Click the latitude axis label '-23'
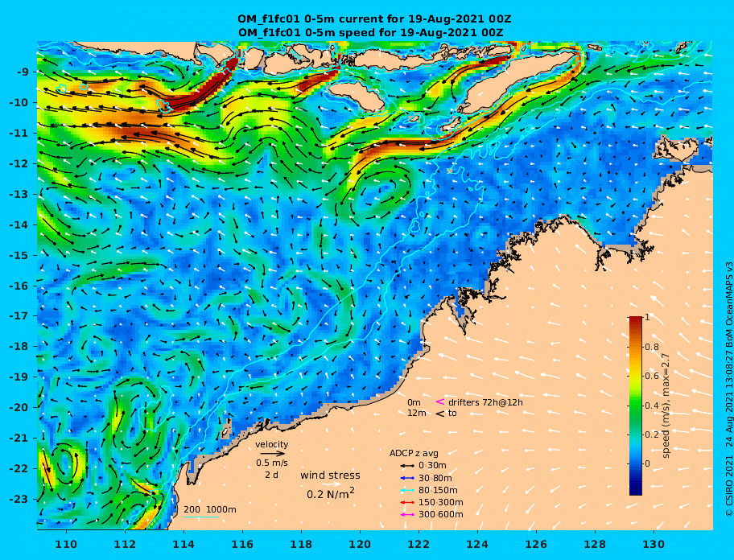734x560 pixels. pyautogui.click(x=19, y=499)
